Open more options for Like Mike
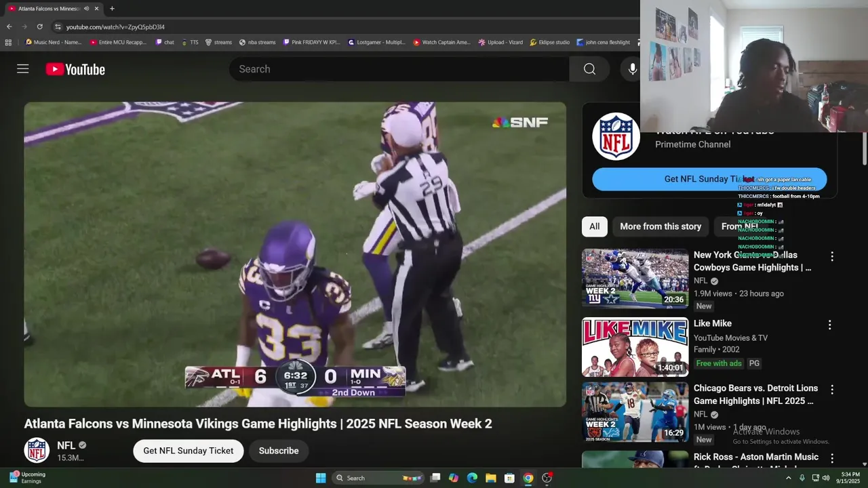This screenshot has height=488, width=868. (829, 325)
